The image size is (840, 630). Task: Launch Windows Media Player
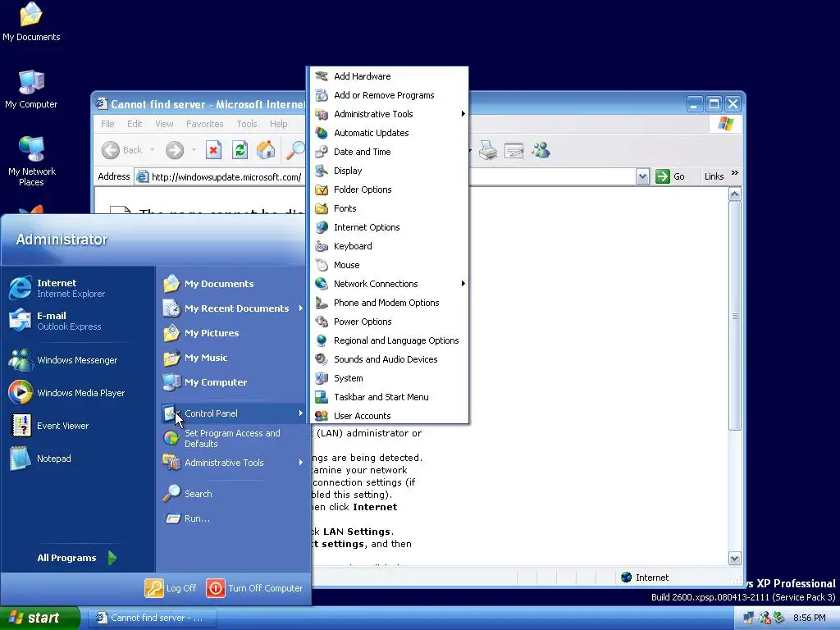click(78, 393)
